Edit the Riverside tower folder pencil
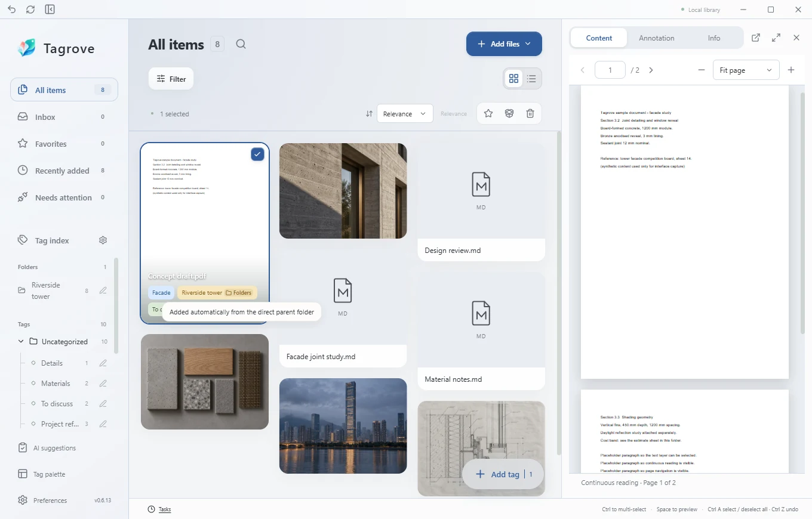 click(x=103, y=291)
